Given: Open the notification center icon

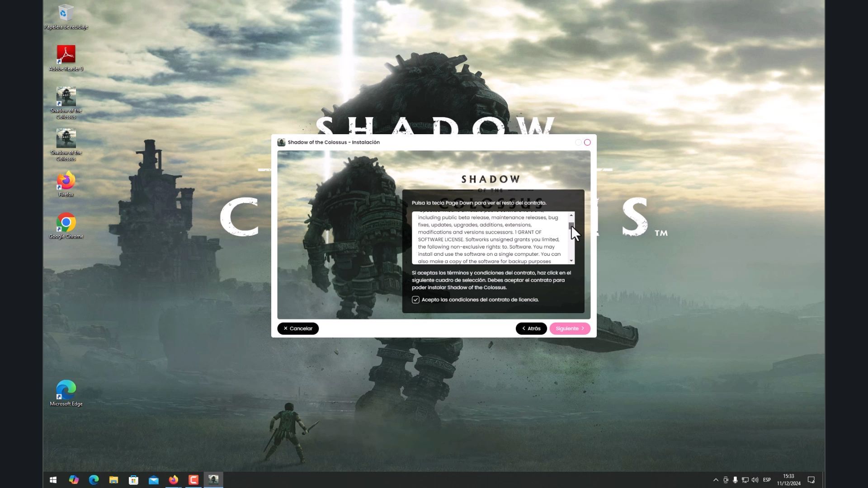Looking at the screenshot, I should coord(811,480).
